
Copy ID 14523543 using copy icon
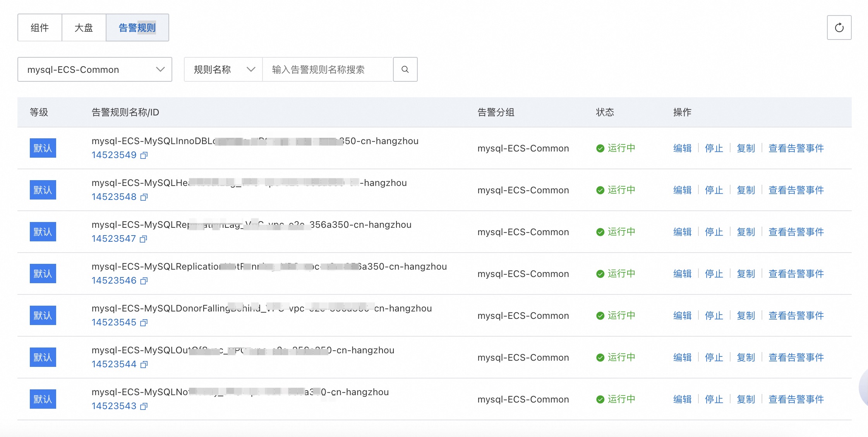coord(144,406)
